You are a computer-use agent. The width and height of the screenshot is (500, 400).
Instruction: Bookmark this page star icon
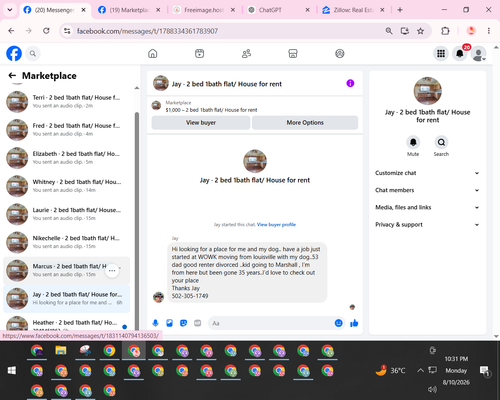420,31
